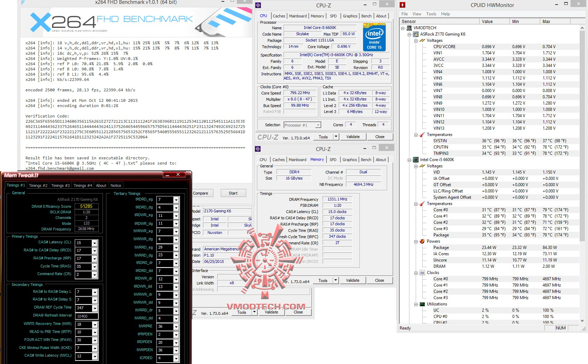Viewport: 588px width, 364px height.
Task: Open the tWRPRE dropdown in Tertiary Timings
Action: click(176, 327)
